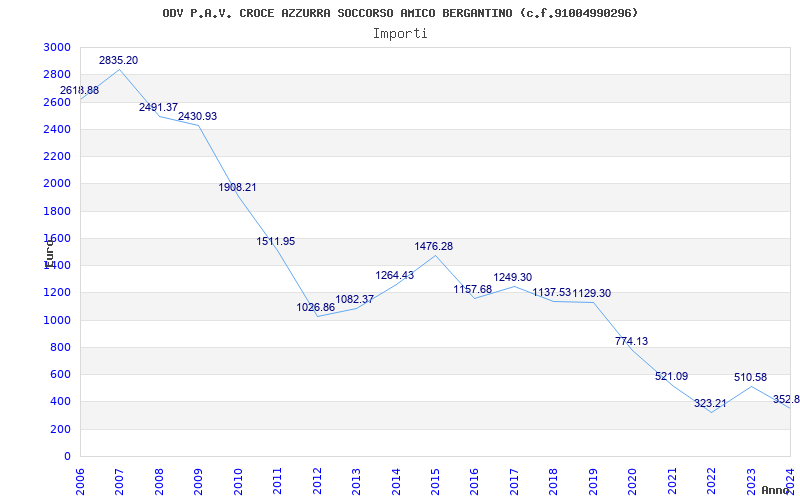Screen dimensions: 800x500
Task: Select the 1157.68 data label
Action: 473,289
